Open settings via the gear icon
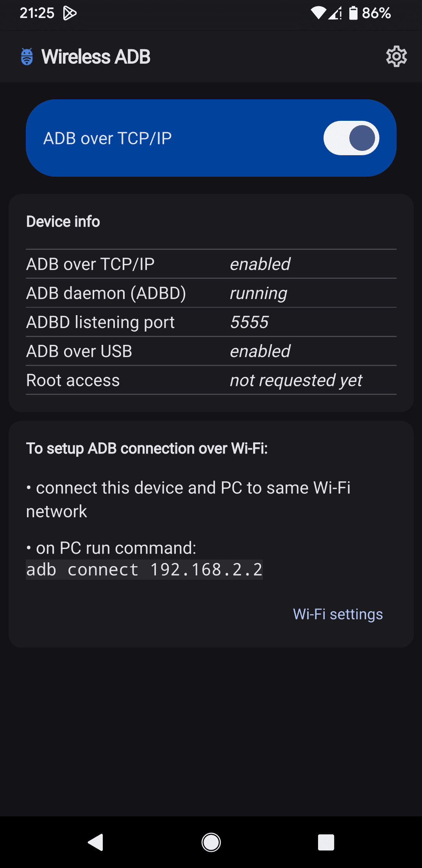Viewport: 422px width, 868px height. (x=396, y=57)
